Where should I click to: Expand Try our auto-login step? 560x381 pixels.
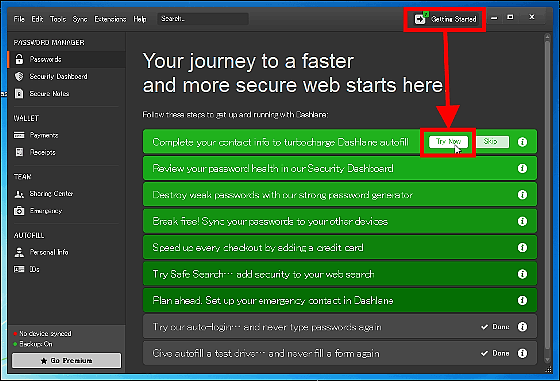coord(340,327)
